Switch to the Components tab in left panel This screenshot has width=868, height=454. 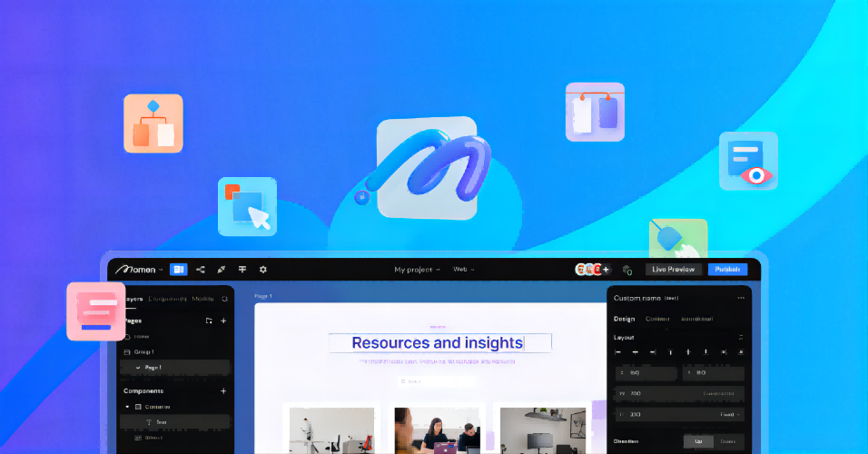(x=168, y=299)
